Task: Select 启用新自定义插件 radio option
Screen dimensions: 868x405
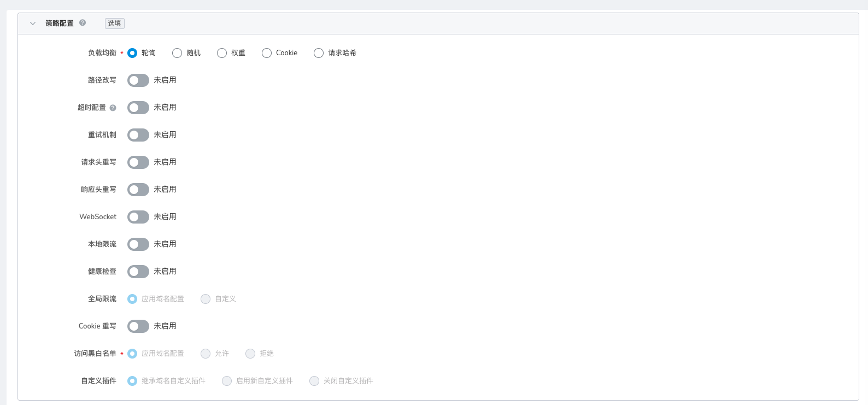Action: (227, 381)
